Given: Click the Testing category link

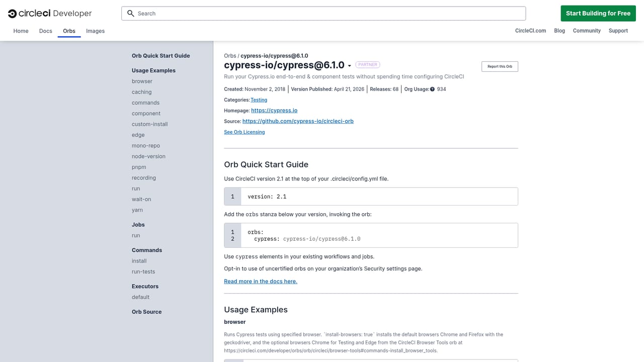Looking at the screenshot, I should coord(259,100).
